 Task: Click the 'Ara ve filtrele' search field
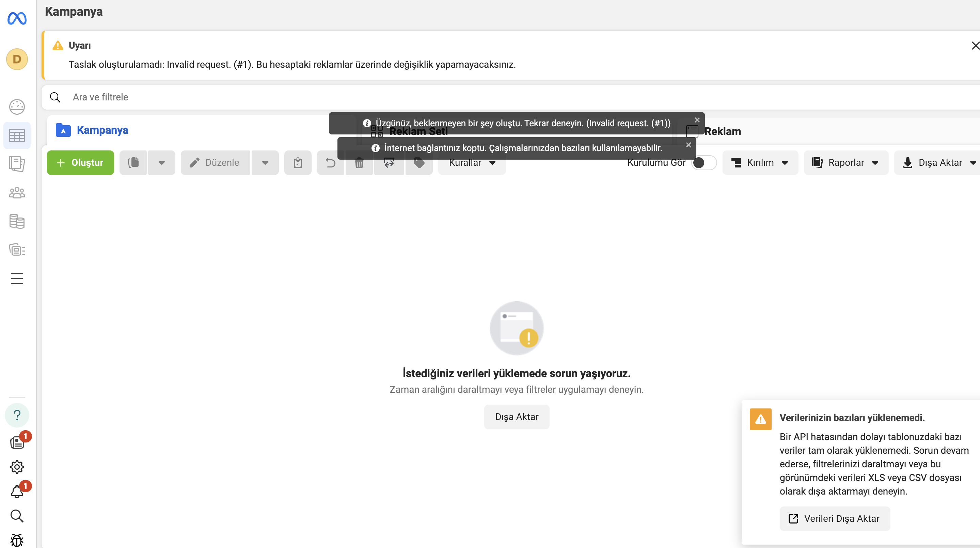510,97
